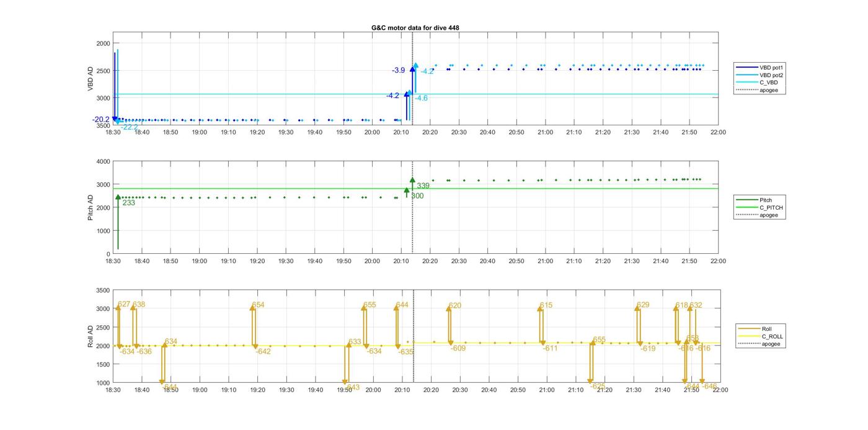The height and width of the screenshot is (430, 868).
Task: Click the '-609' roll data label
Action: pos(458,349)
